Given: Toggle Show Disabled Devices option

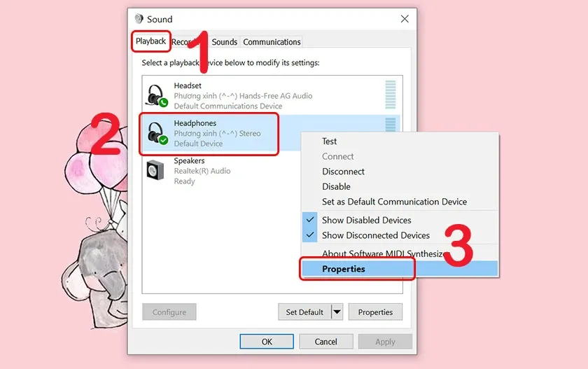Looking at the screenshot, I should coord(400,220).
